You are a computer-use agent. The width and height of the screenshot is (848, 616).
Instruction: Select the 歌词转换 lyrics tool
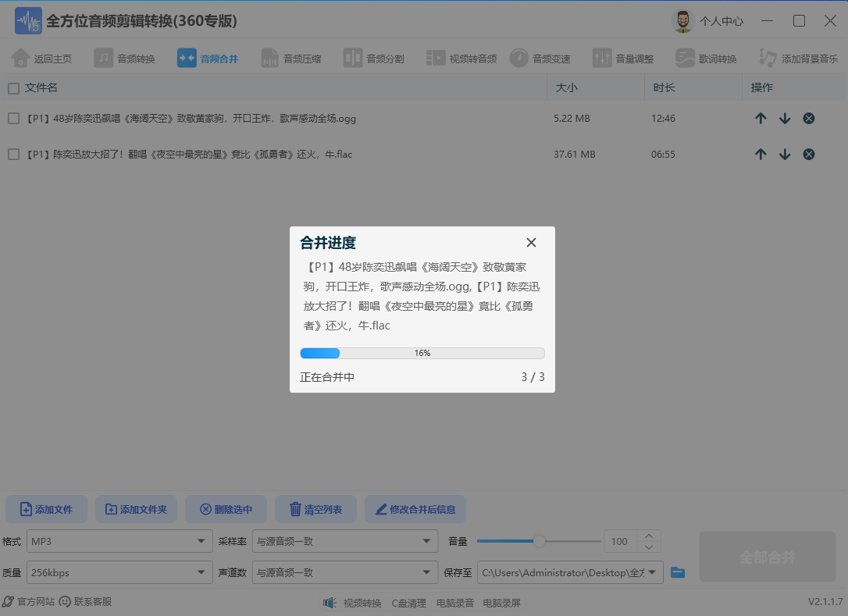click(x=701, y=57)
